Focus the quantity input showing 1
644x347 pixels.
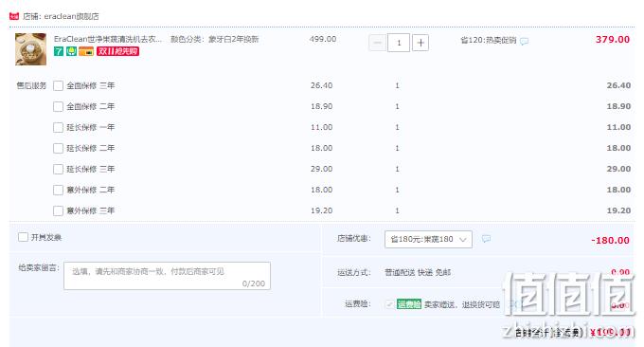(x=399, y=43)
